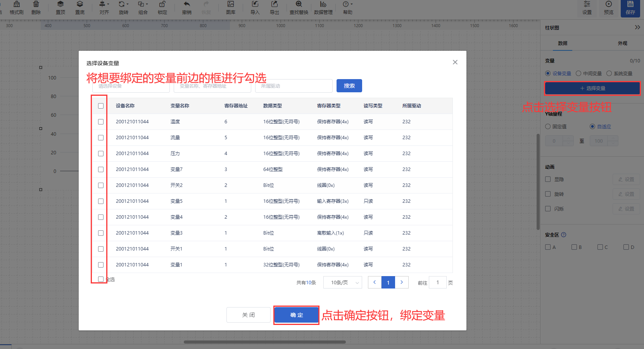The height and width of the screenshot is (349, 644).
Task: Go to next page arrow
Action: [x=402, y=282]
